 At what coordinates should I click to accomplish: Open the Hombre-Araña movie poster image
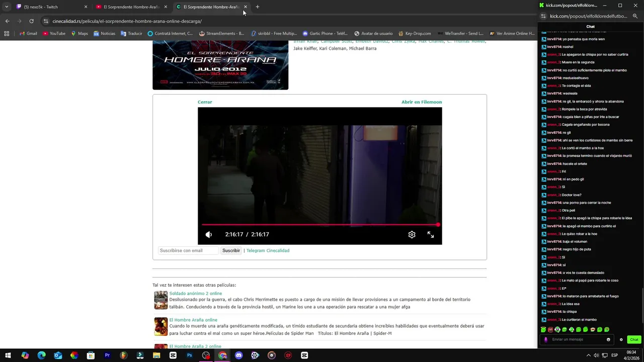pos(220,65)
